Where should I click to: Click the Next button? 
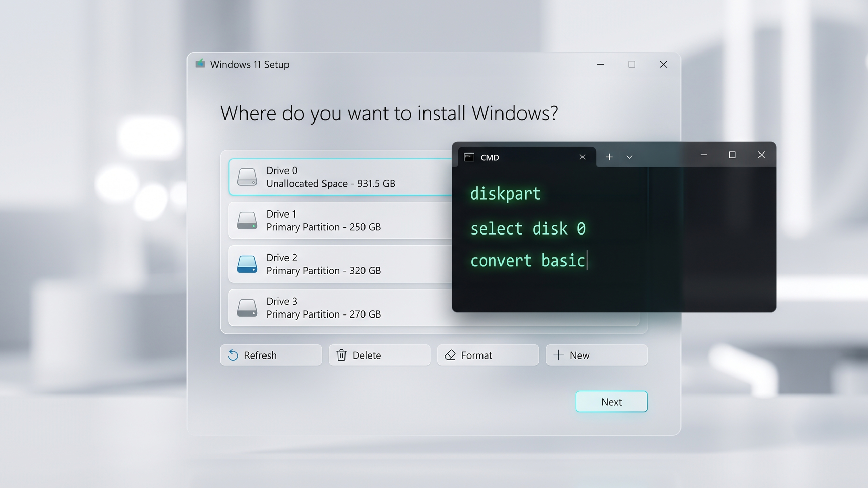(611, 402)
